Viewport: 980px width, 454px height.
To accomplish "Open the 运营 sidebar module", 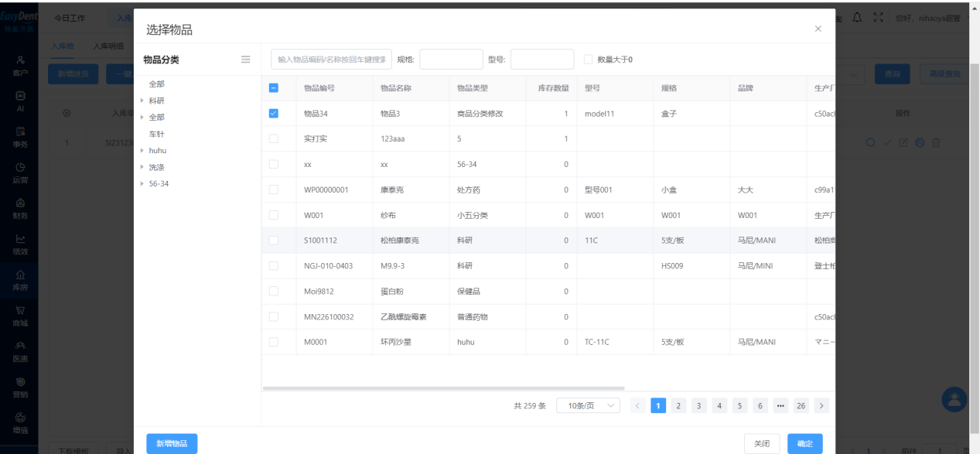I will 20,172.
